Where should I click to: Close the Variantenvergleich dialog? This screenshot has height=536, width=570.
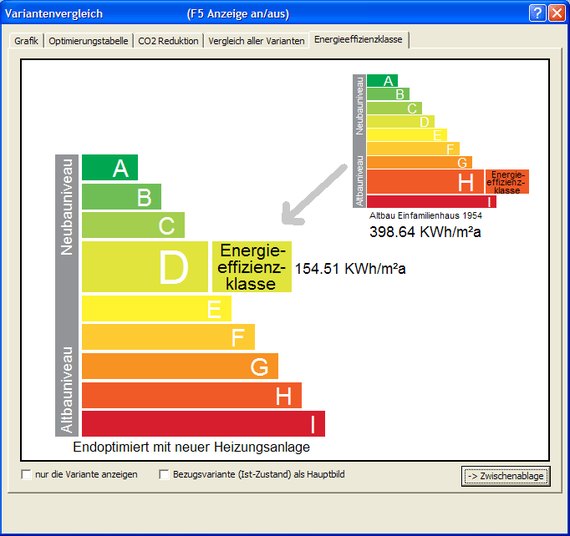click(557, 13)
